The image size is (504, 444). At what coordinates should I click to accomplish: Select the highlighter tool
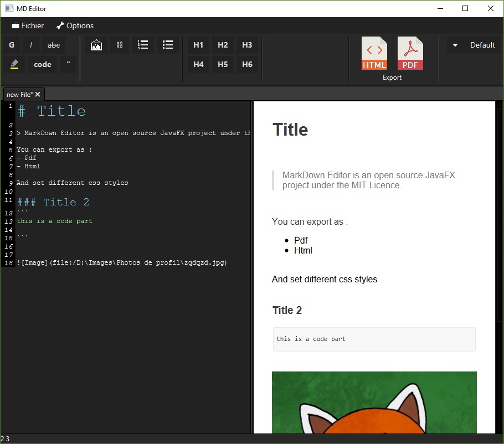click(14, 65)
